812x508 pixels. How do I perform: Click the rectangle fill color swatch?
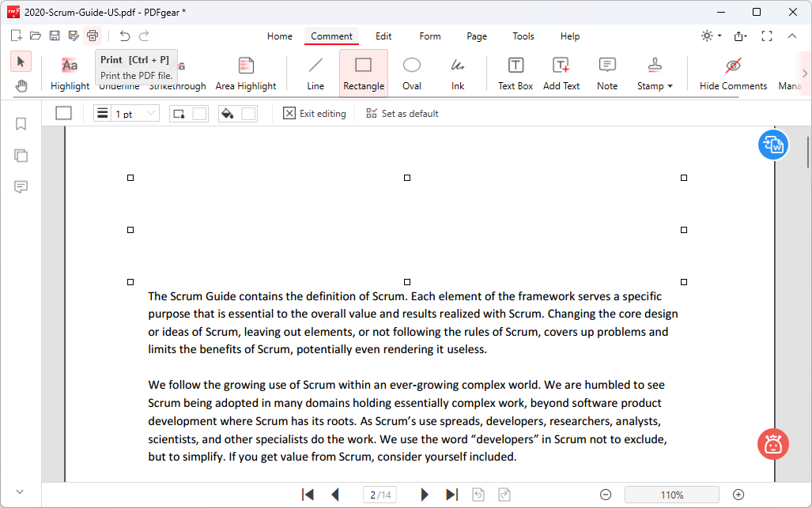250,113
